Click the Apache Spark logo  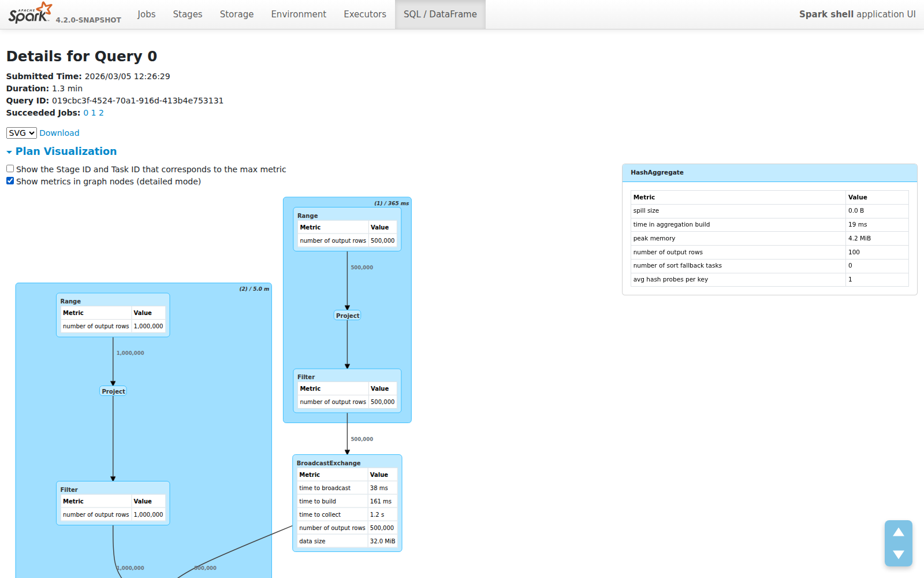(30, 13)
